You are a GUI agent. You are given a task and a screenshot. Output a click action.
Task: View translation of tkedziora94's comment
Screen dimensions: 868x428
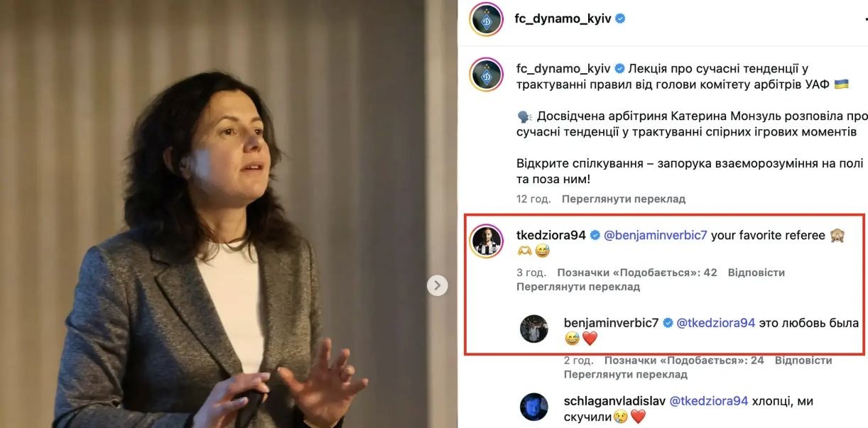click(x=578, y=287)
